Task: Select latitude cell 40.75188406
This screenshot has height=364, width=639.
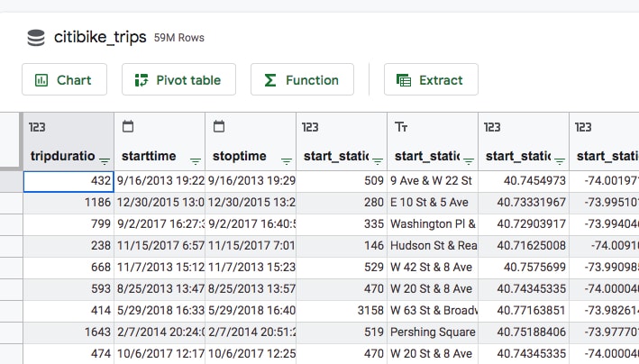Action: (524, 332)
